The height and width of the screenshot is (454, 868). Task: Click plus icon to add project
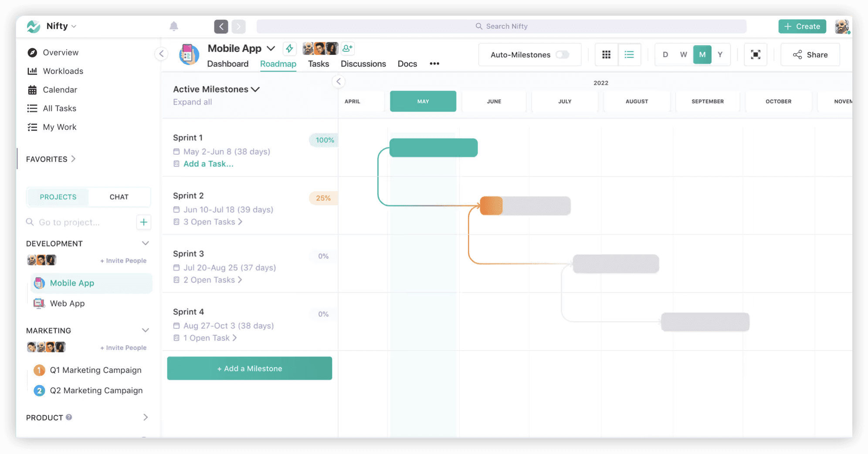coord(143,222)
